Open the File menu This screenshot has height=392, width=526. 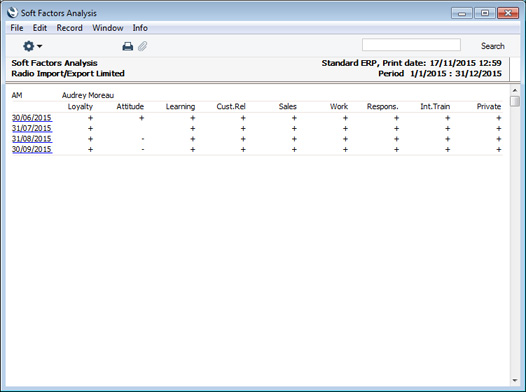(17, 28)
